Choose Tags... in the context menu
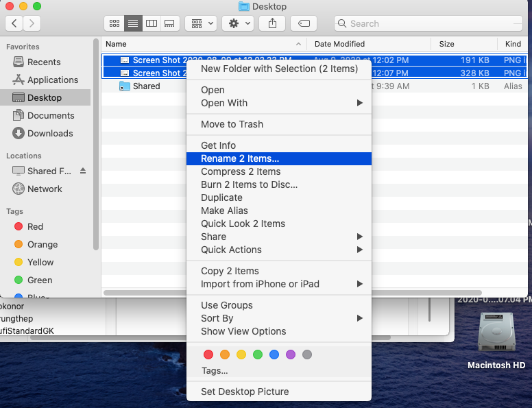 [x=279, y=371]
